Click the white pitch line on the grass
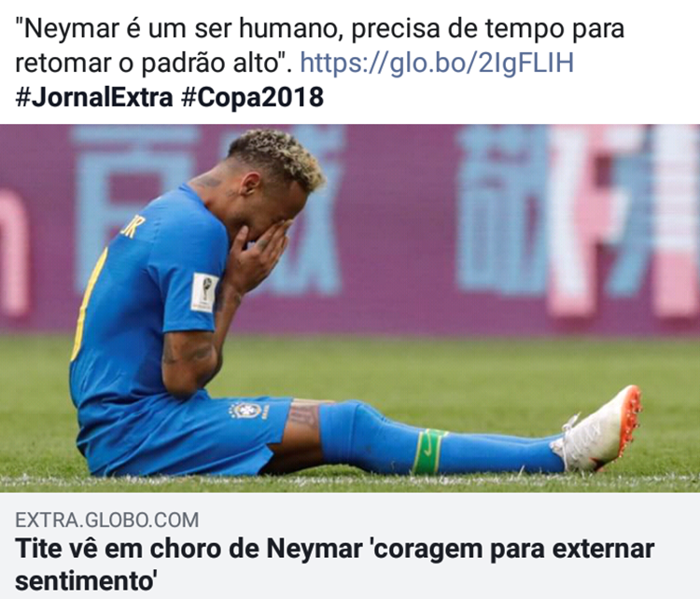The width and height of the screenshot is (700, 599). click(350, 480)
